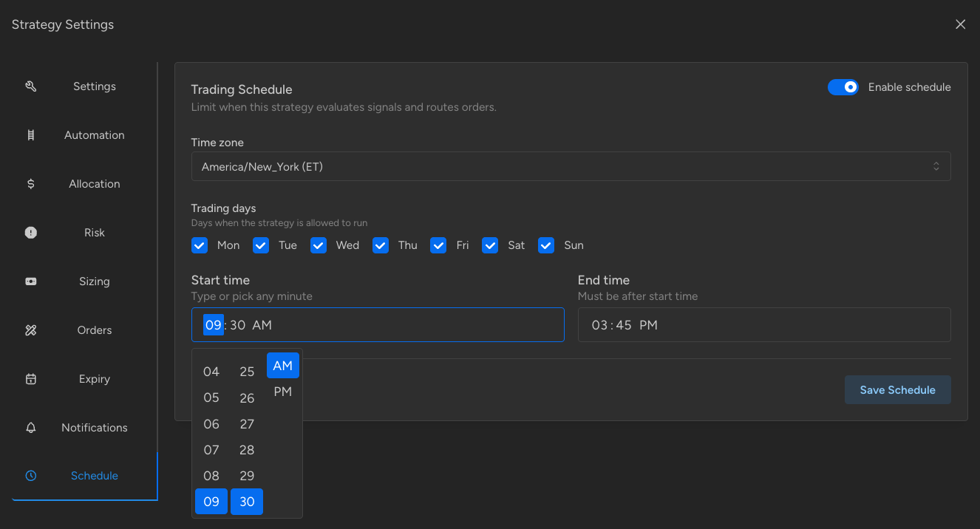980x529 pixels.
Task: Pick minute 26 in time picker
Action: pyautogui.click(x=247, y=397)
